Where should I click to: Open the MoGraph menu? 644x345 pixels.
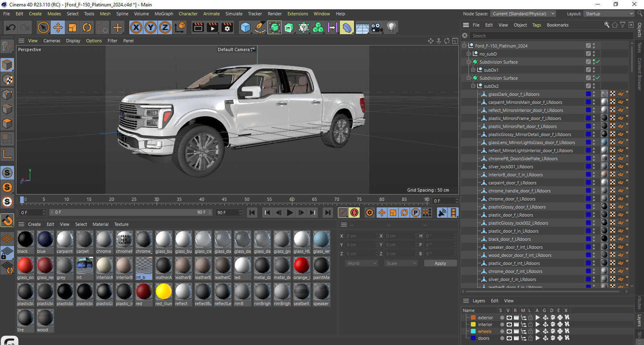(164, 14)
